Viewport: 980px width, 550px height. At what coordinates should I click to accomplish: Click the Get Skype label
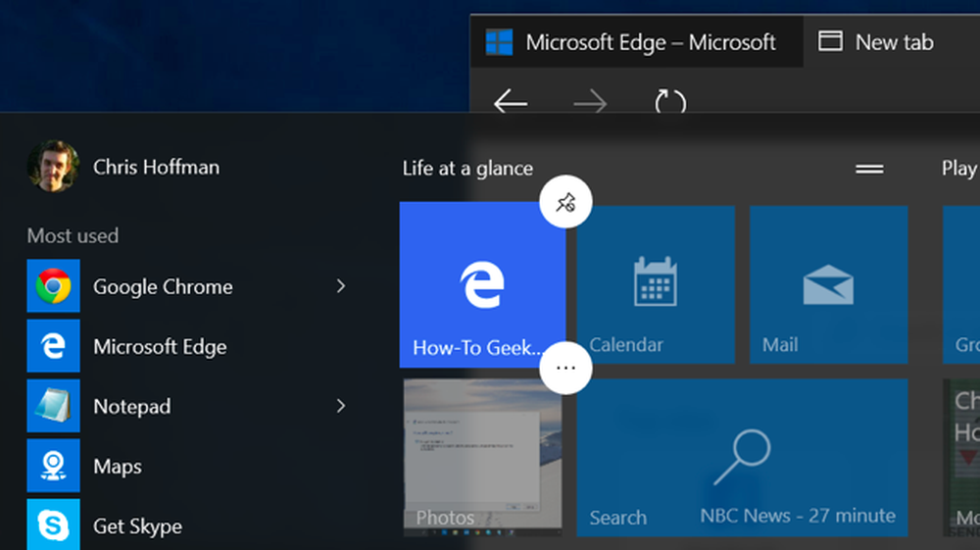[x=137, y=526]
